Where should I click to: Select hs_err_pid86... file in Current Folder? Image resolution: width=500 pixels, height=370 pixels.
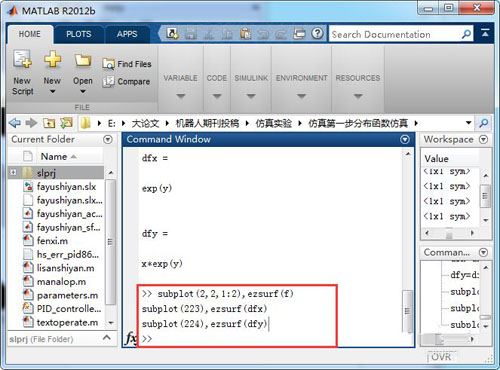pos(68,254)
